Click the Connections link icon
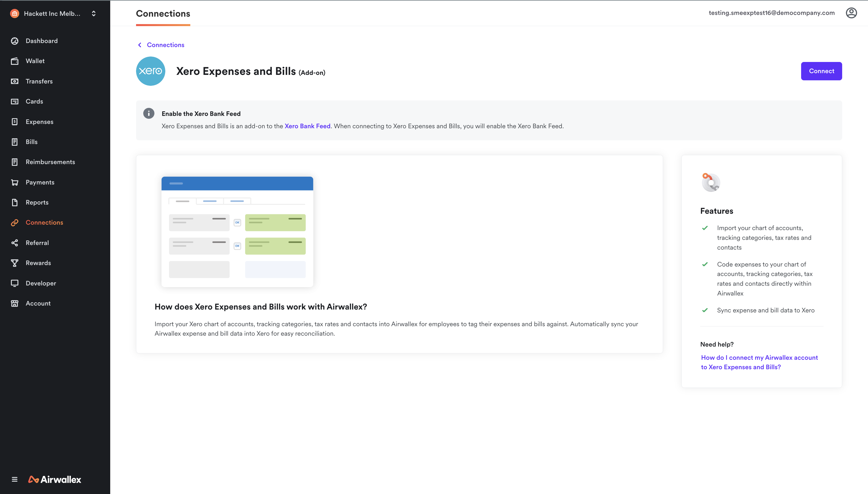868x494 pixels. pos(15,223)
